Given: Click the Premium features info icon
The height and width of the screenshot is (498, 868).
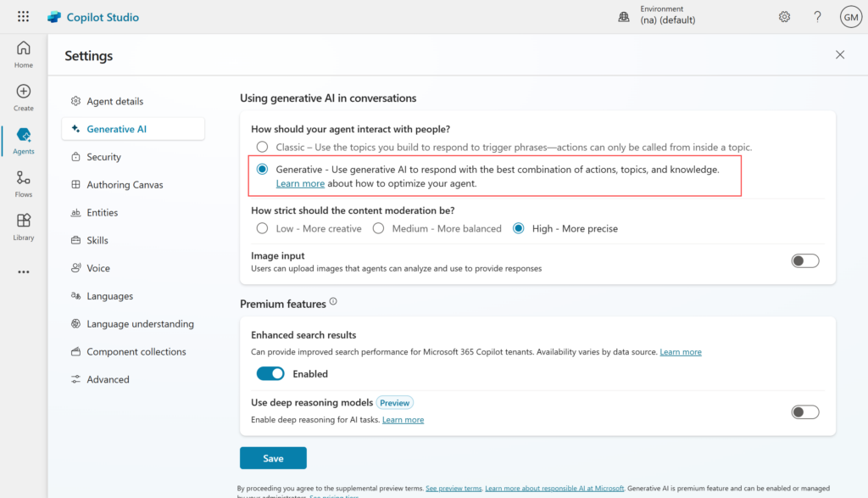Looking at the screenshot, I should [333, 302].
